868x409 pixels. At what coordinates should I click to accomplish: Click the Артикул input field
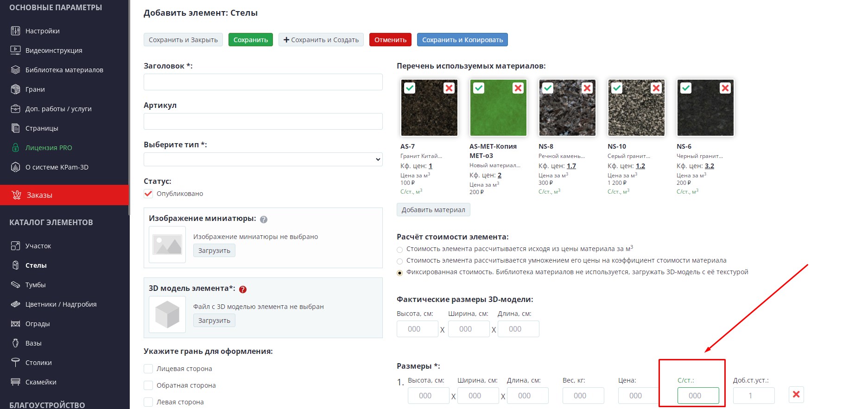click(263, 121)
